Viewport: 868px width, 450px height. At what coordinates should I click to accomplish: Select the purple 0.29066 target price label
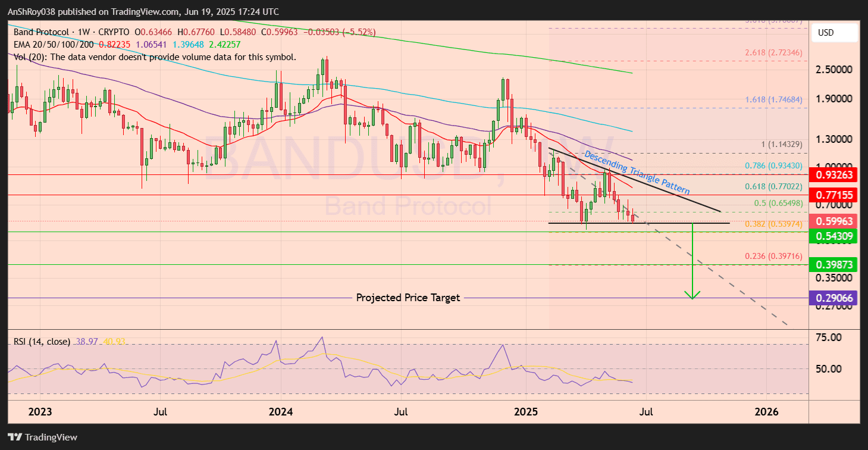[x=835, y=297]
